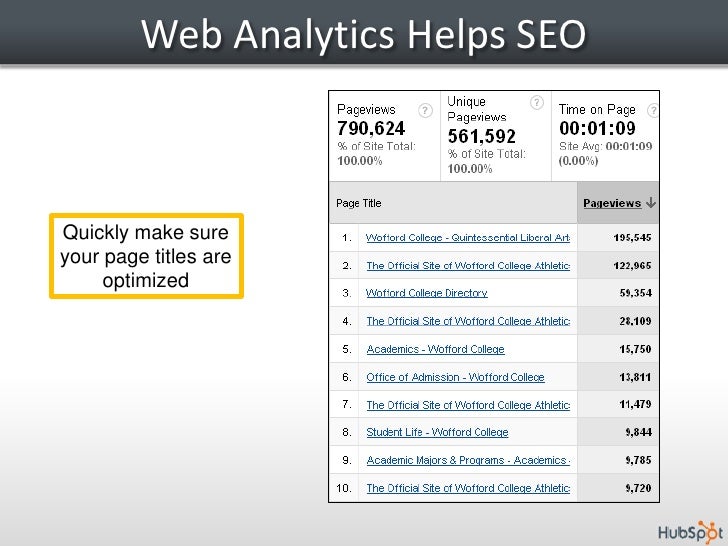Screen dimensions: 728x546
Task: Click the Page Title column header
Action: pyautogui.click(x=358, y=203)
